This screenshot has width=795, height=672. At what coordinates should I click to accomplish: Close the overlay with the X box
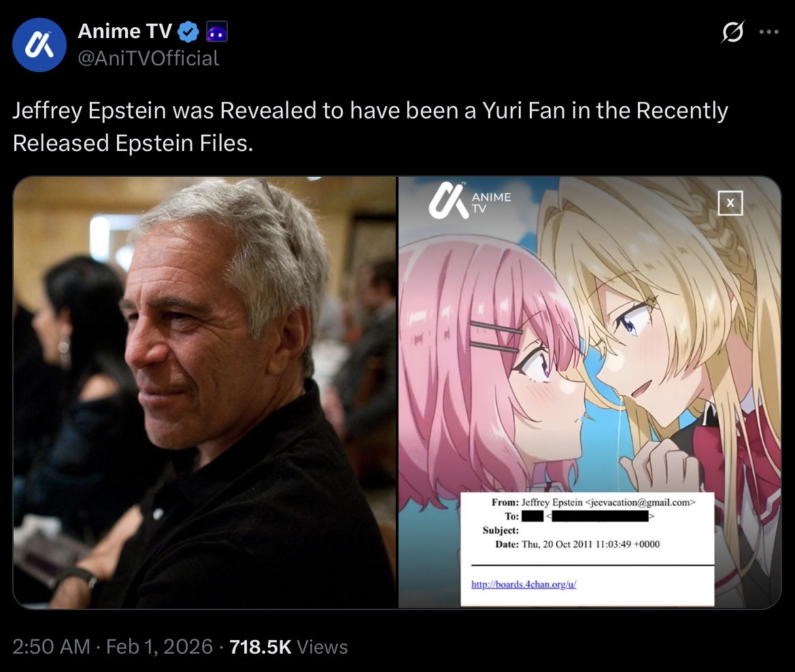[x=730, y=203]
